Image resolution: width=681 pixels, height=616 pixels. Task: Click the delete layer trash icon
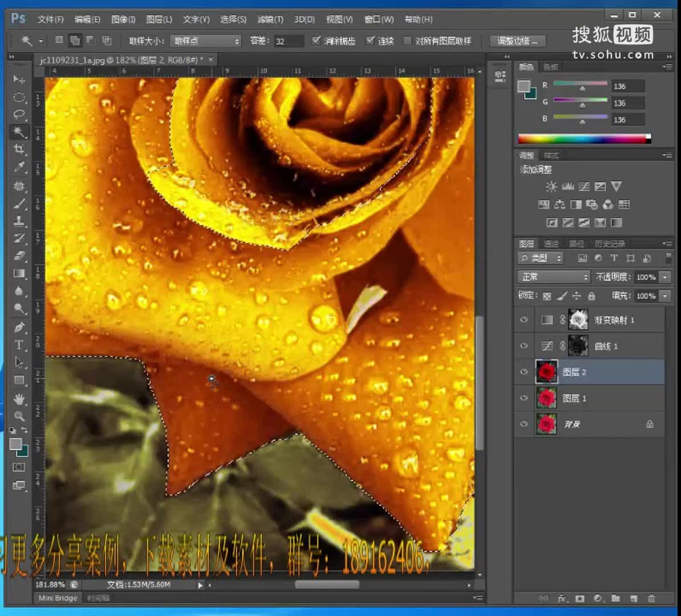click(x=651, y=598)
